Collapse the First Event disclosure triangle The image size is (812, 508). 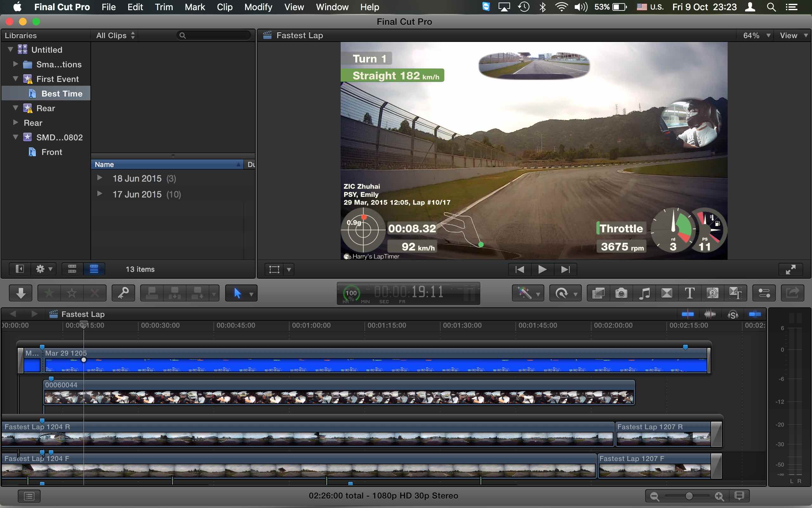pos(16,79)
